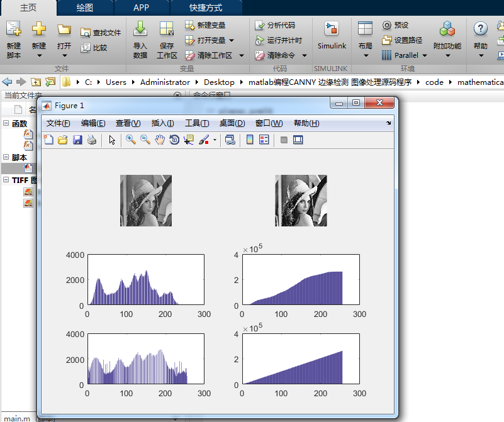504x422 pixels.
Task: Click the Save Figure floppy icon
Action: coord(77,140)
